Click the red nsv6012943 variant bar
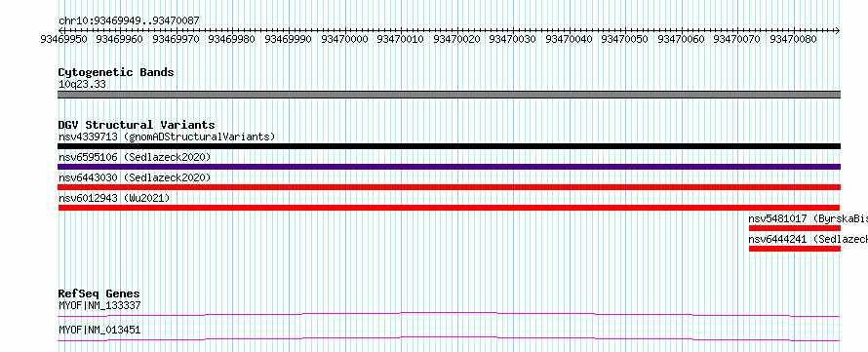This screenshot has height=352, width=868. (449, 208)
